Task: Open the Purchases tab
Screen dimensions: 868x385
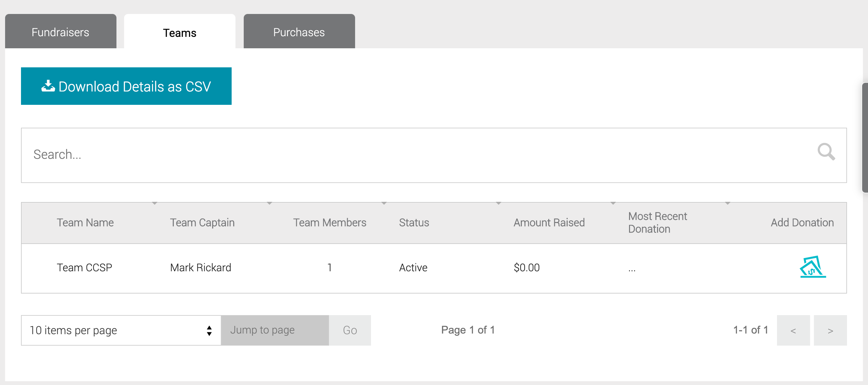Action: pyautogui.click(x=299, y=32)
